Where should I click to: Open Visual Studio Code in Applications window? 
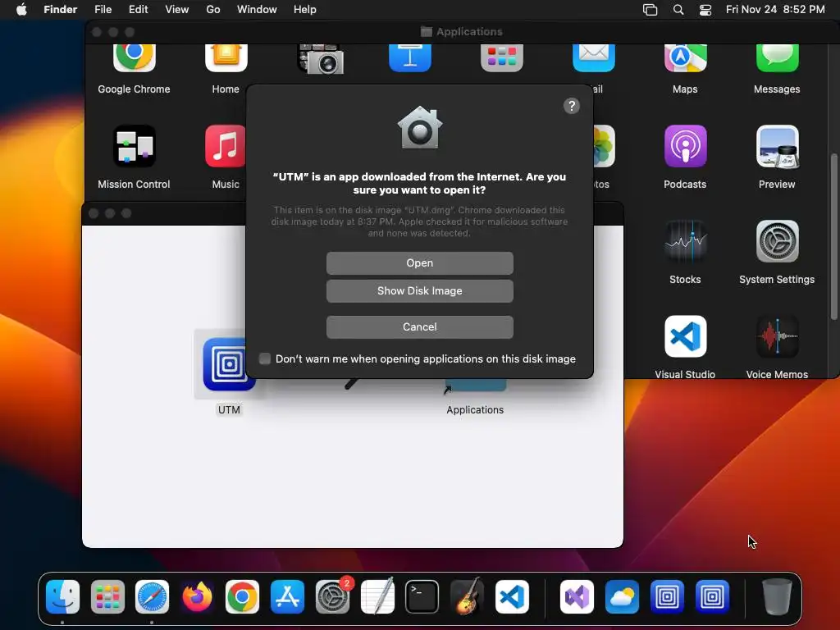point(685,336)
